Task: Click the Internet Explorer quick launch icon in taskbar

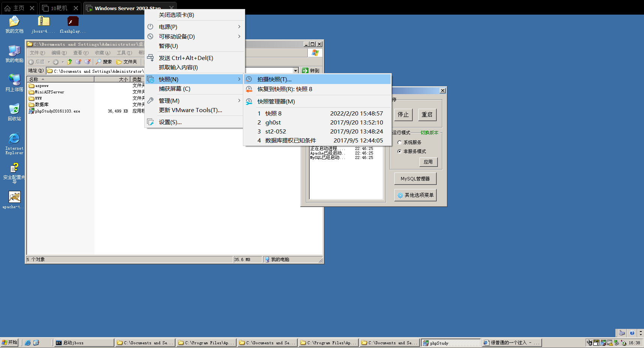Action: coord(28,343)
